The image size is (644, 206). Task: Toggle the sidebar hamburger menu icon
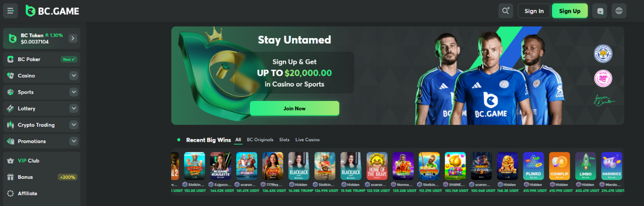[10, 11]
